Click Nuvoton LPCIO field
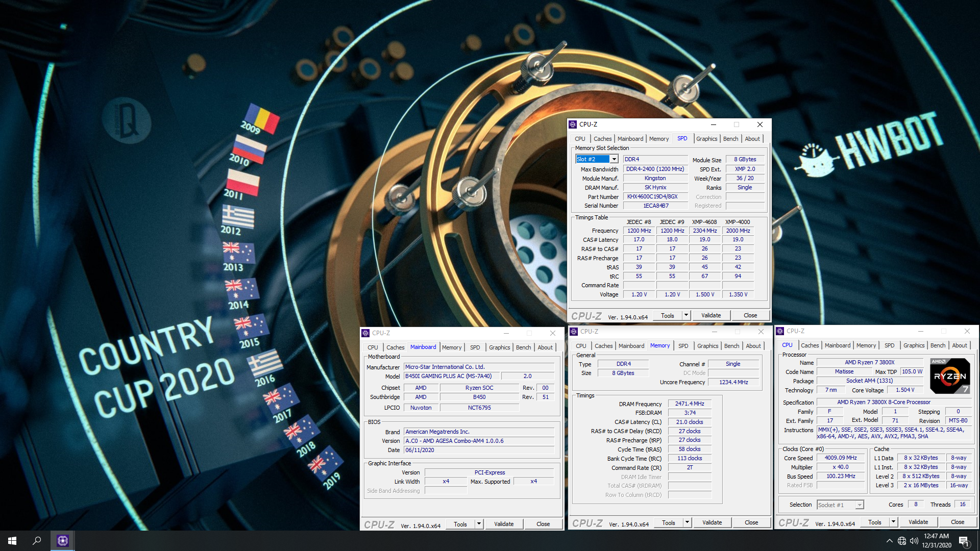This screenshot has height=551, width=980. coord(421,408)
